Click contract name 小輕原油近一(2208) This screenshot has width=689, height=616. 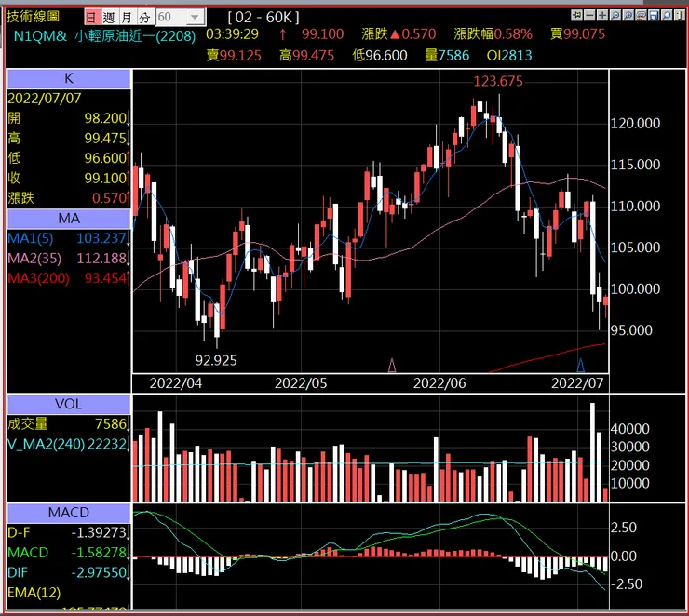pos(135,36)
